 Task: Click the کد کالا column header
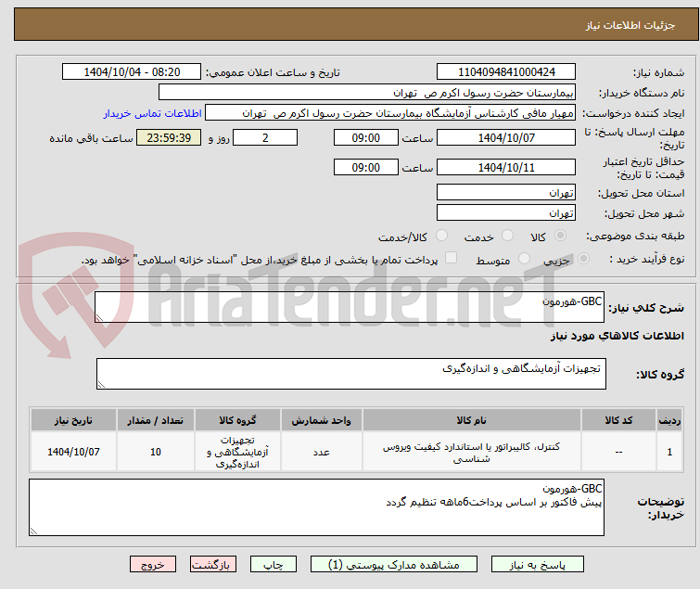618,420
